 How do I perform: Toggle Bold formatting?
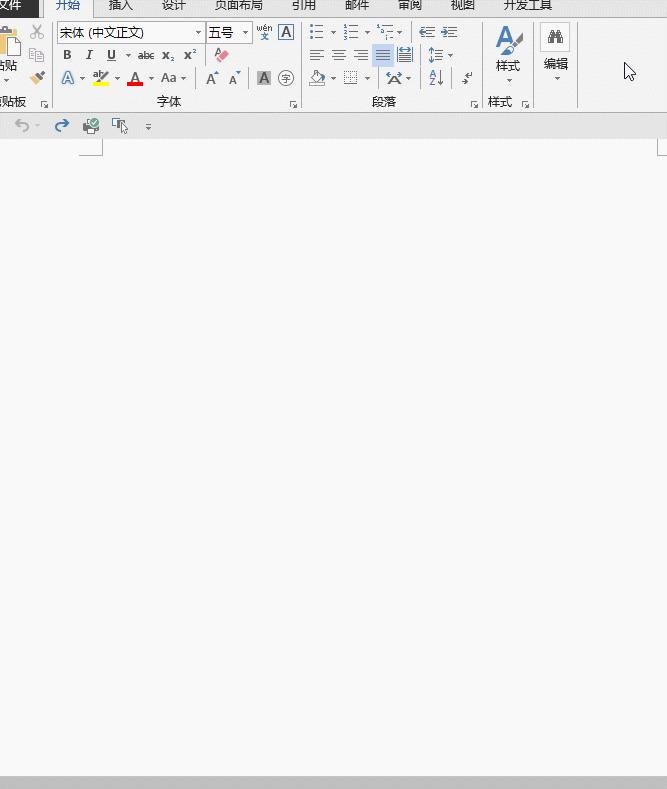(x=67, y=55)
